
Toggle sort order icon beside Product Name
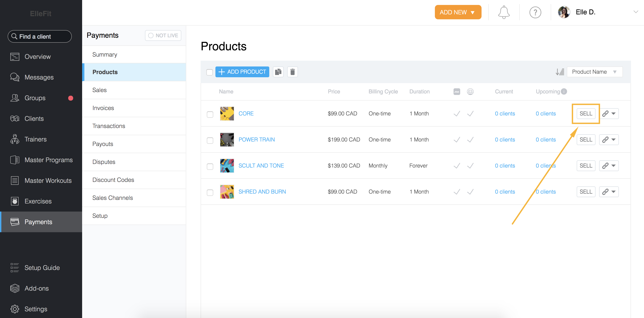[x=560, y=72]
